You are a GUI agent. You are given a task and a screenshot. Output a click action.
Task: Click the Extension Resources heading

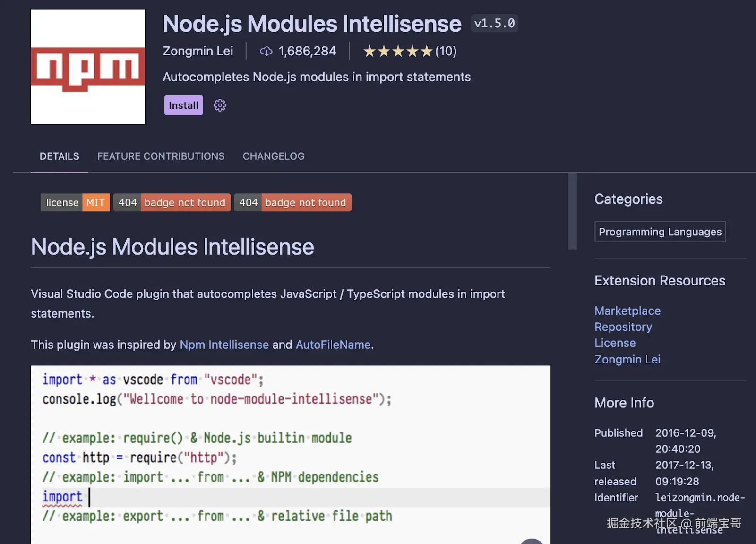point(660,281)
